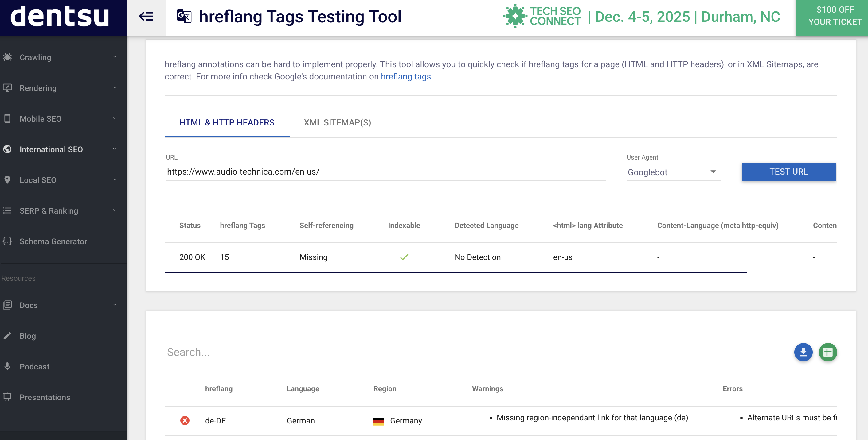Click the hreflang Tags count 15
The image size is (868, 440).
225,257
